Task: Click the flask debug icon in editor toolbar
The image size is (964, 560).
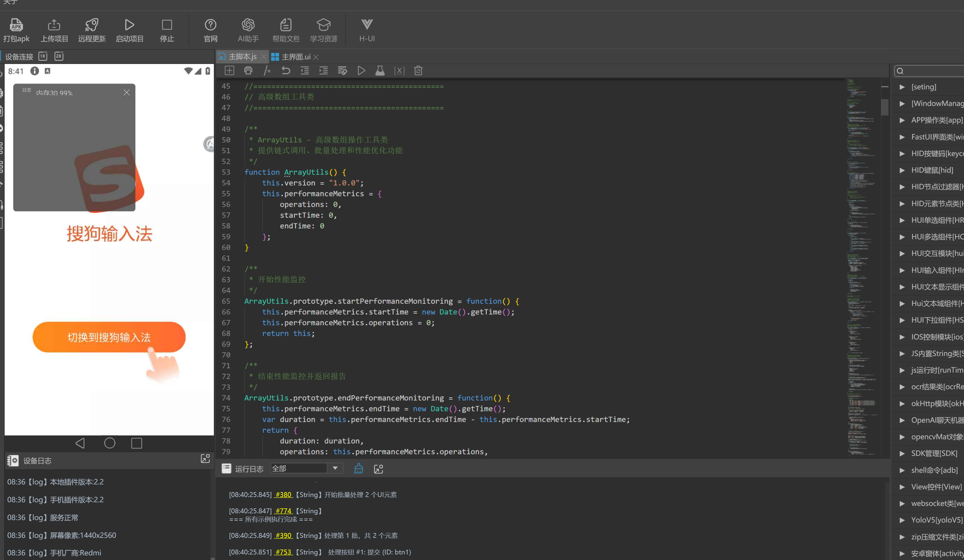Action: click(380, 71)
